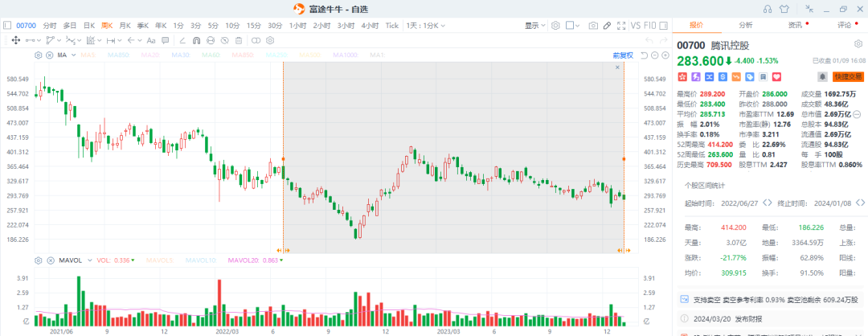Select the 30分 period tab
868x336 pixels.
(x=275, y=26)
